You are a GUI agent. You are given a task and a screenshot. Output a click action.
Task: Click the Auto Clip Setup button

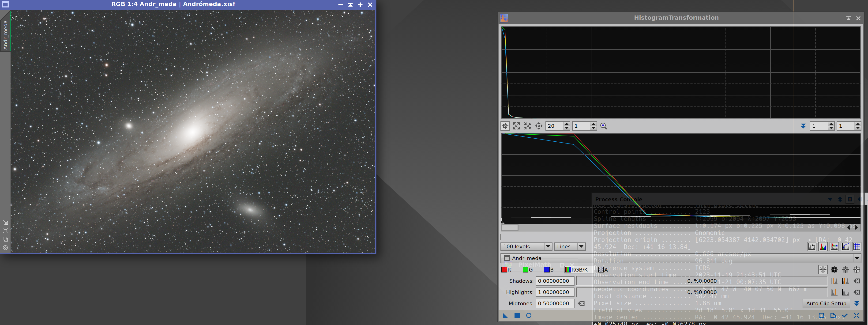point(826,303)
